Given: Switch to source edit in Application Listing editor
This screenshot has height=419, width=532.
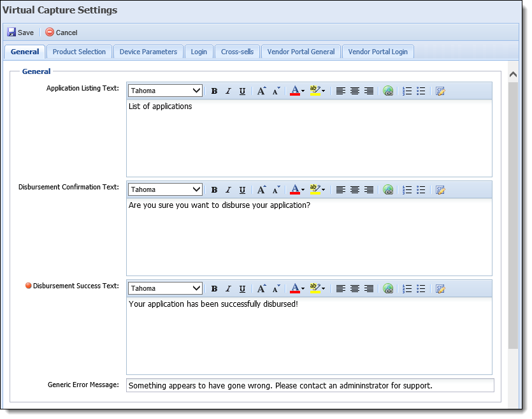Looking at the screenshot, I should pos(440,91).
